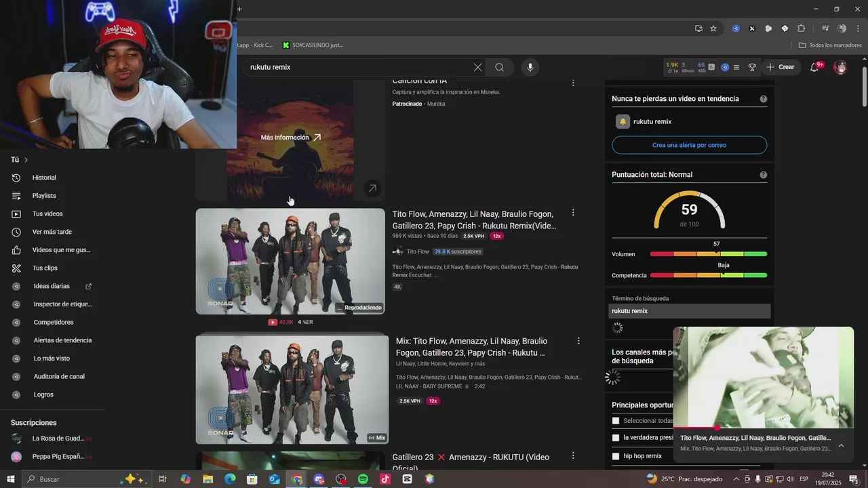This screenshot has height=488, width=868.
Task: Open File Explorer from the taskbar
Action: click(208, 479)
